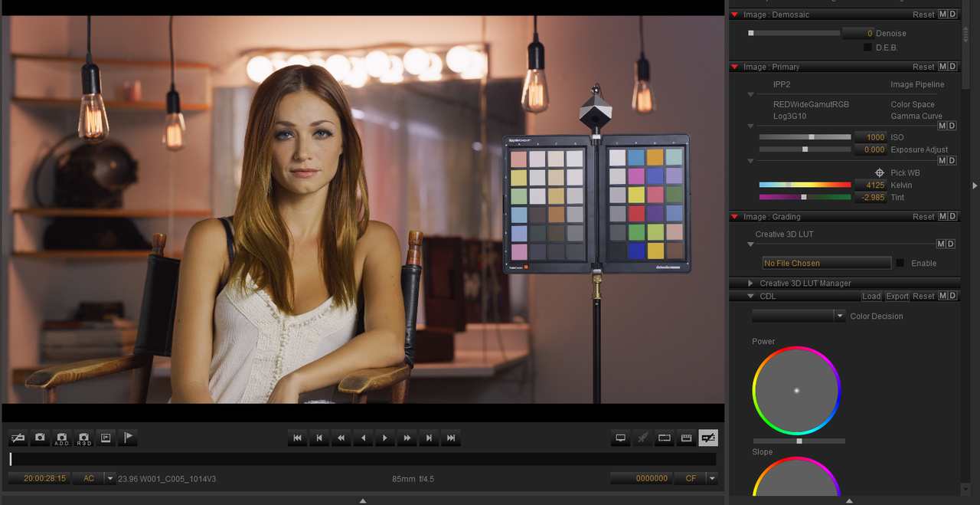Click D button in Image : Grading header

coord(952,217)
